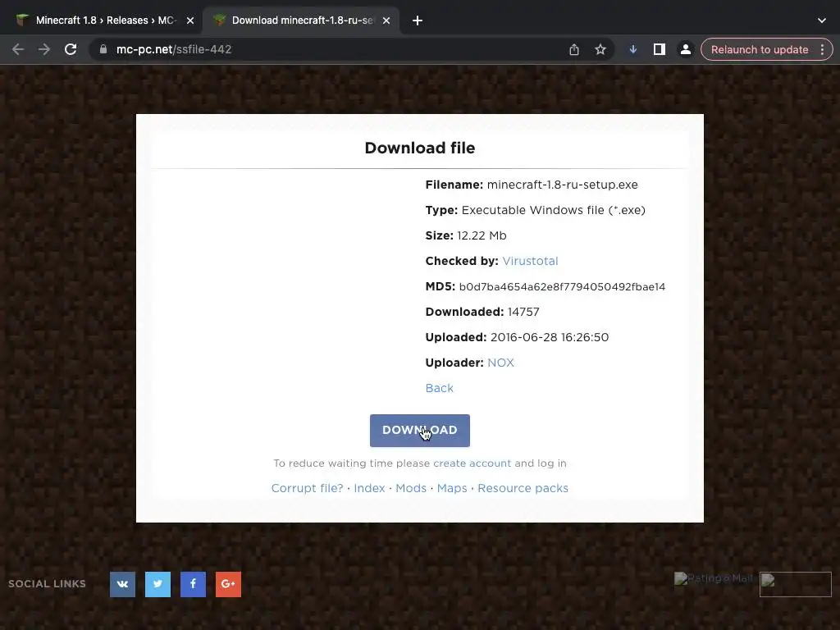Open the Index link
Image resolution: width=840 pixels, height=630 pixels.
coord(369,488)
